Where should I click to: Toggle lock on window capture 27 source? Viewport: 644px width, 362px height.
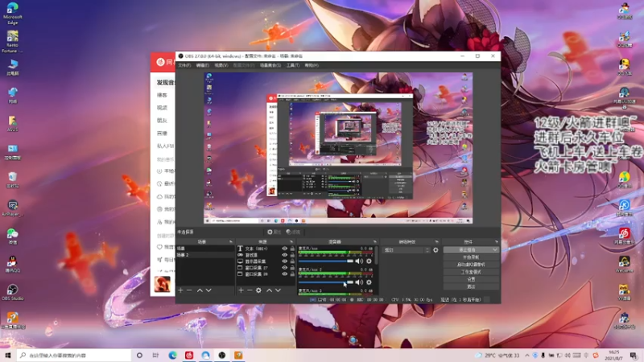coord(292,268)
